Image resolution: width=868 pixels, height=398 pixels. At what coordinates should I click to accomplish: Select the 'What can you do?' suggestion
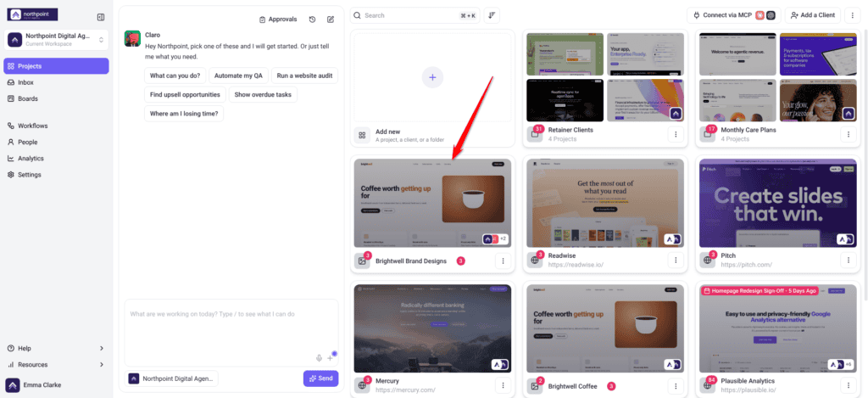click(x=175, y=76)
